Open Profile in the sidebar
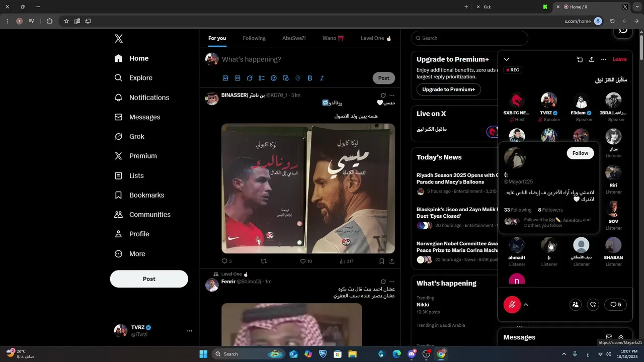Screen dimensions: 644x362 (132, 234)
